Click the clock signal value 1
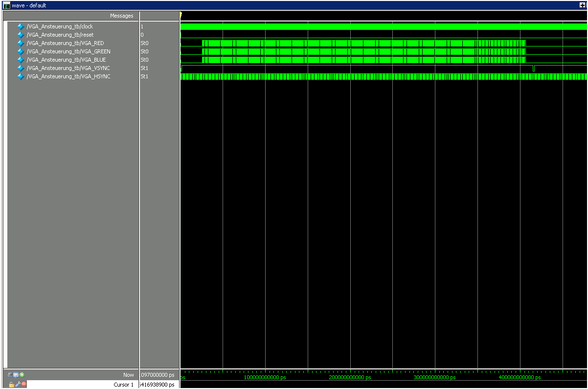The image size is (588, 389). (x=142, y=26)
